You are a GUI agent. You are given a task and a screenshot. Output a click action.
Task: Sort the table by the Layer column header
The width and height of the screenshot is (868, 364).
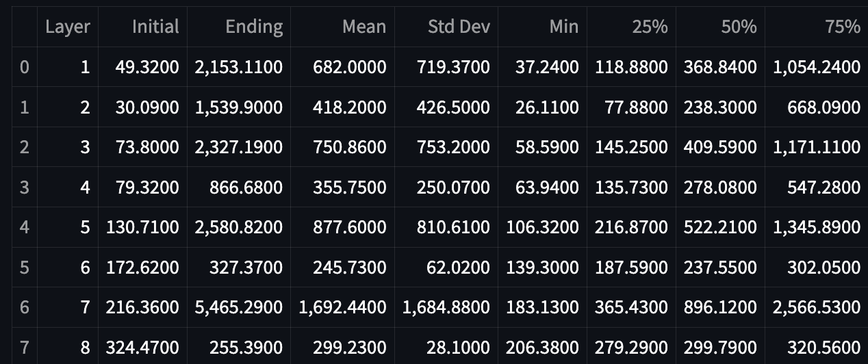click(x=68, y=27)
